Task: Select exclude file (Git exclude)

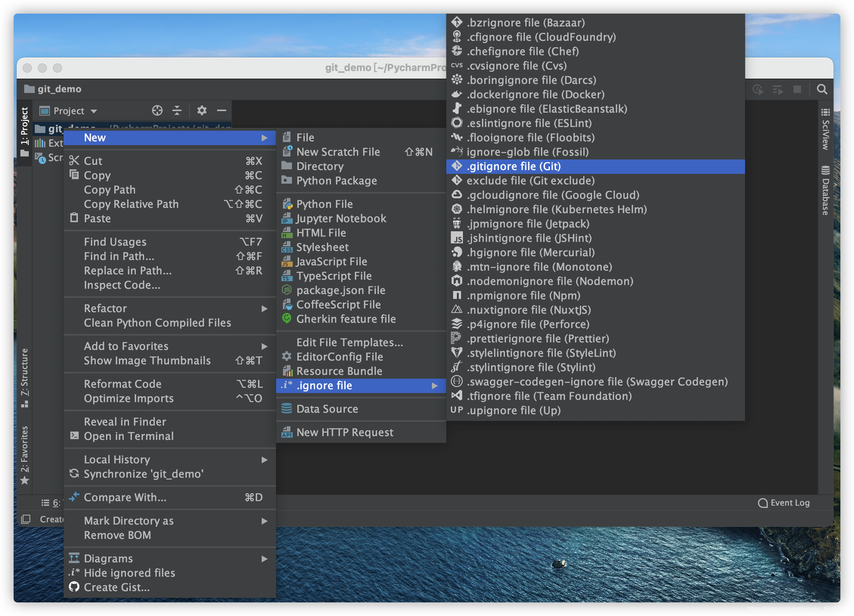Action: click(595, 181)
